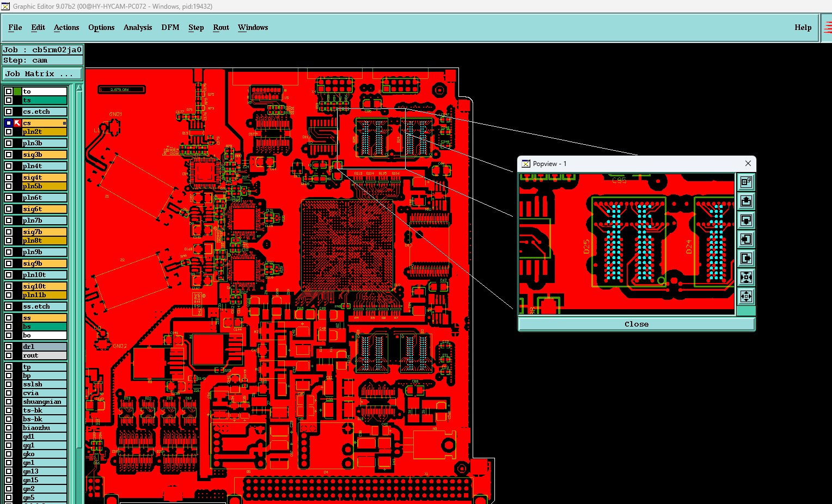This screenshot has height=504, width=832.
Task: Click Popview zoom-in (arrows inward) icon
Action: tap(746, 277)
